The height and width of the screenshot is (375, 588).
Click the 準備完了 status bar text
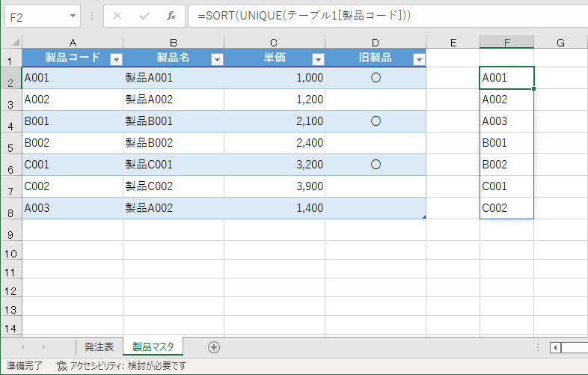click(25, 365)
